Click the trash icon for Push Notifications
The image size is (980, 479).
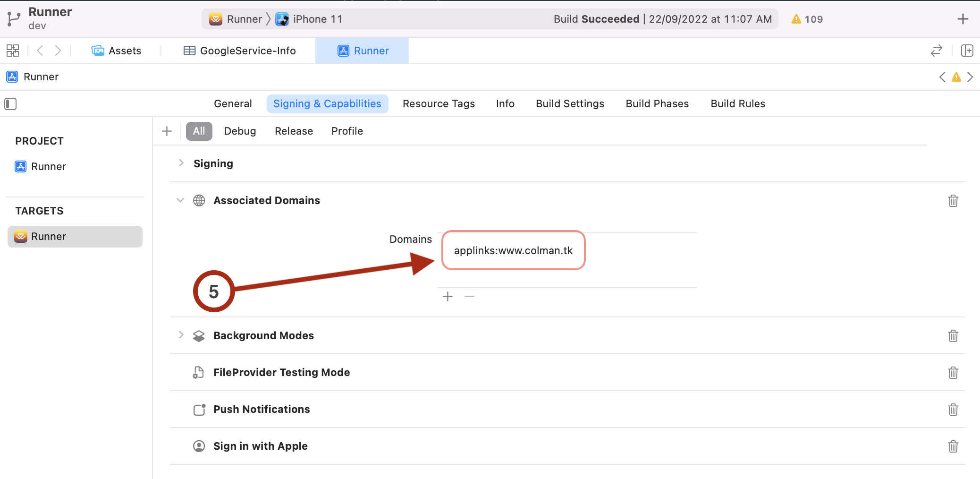(953, 410)
